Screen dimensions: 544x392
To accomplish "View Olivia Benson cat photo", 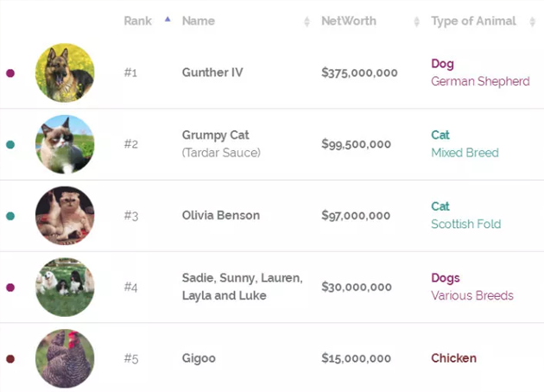I will (65, 216).
